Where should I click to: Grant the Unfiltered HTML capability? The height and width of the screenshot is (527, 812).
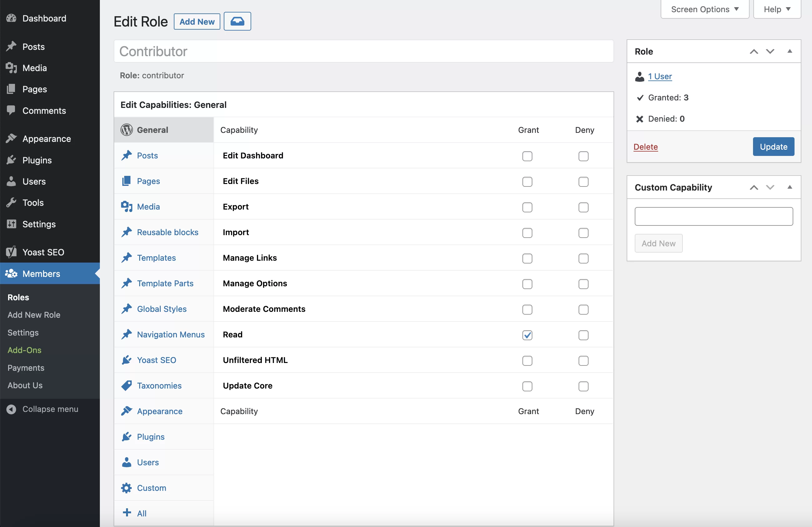click(527, 361)
